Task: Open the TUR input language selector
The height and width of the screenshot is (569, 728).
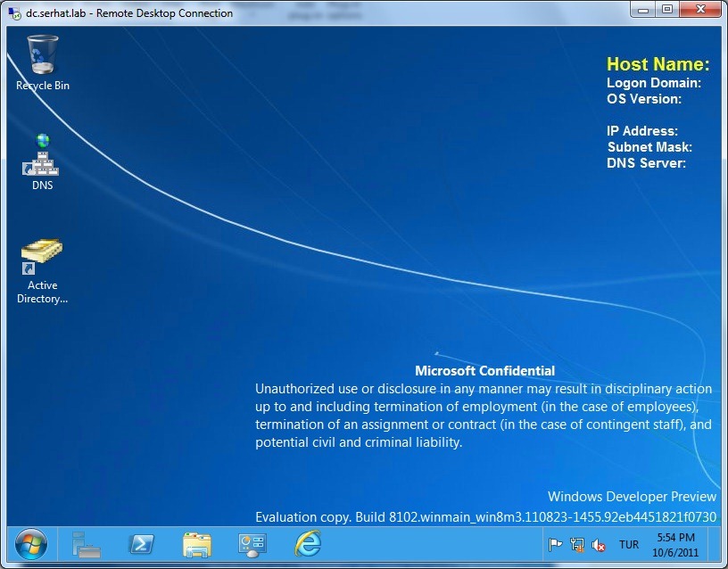Action: point(629,544)
